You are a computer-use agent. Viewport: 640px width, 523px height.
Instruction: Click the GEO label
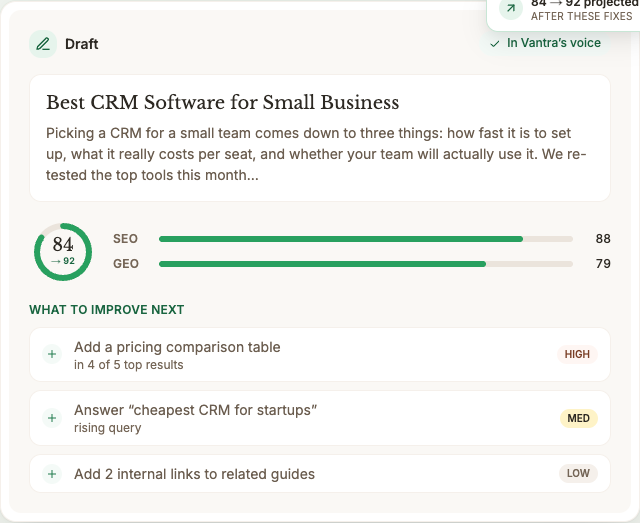126,264
